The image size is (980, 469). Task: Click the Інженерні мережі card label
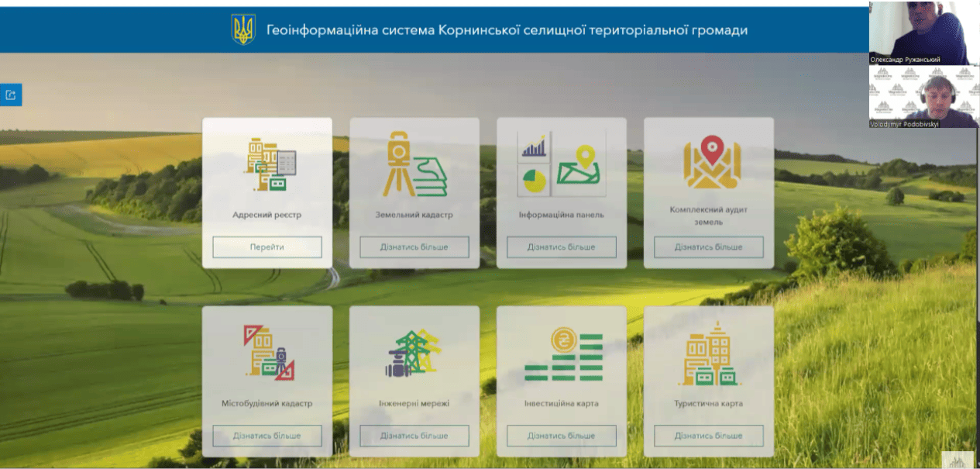[x=414, y=403]
